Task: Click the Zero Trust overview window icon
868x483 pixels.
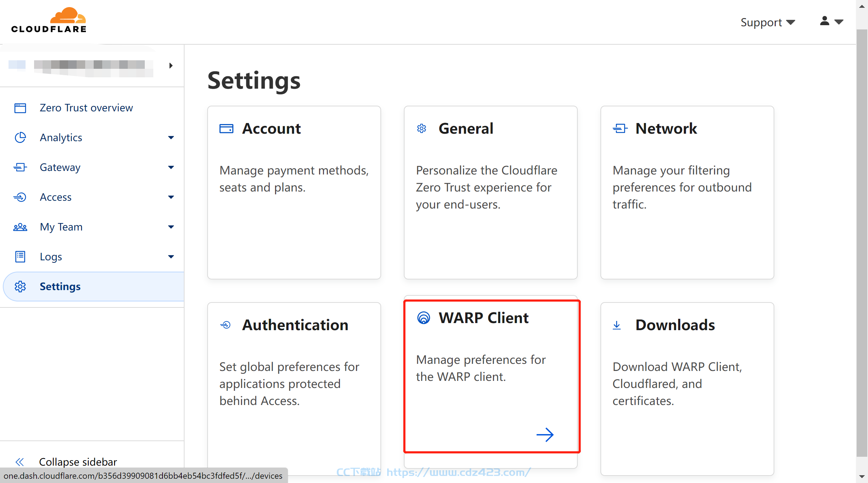Action: [20, 108]
